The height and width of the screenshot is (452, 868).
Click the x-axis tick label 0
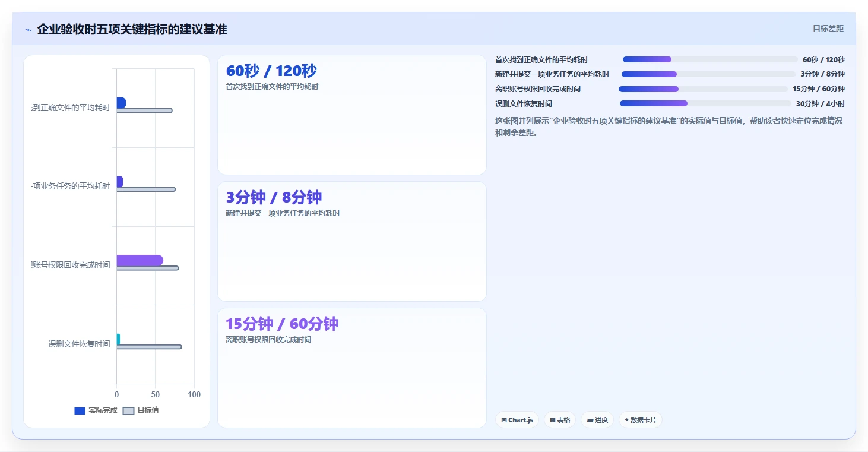(x=117, y=394)
